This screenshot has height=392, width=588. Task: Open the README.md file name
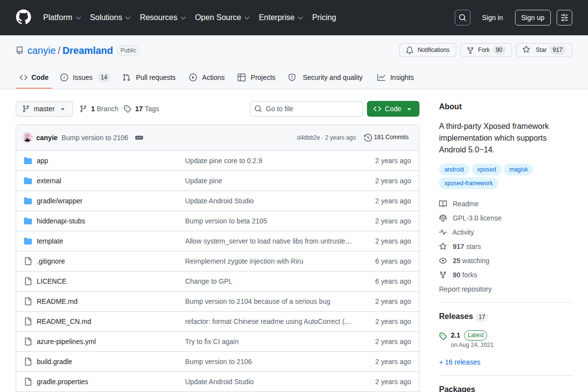(x=57, y=301)
